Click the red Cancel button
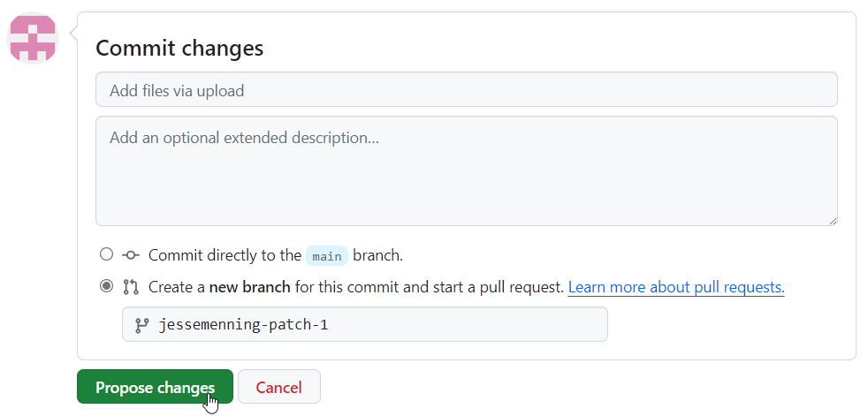Image resolution: width=868 pixels, height=416 pixels. (x=278, y=387)
